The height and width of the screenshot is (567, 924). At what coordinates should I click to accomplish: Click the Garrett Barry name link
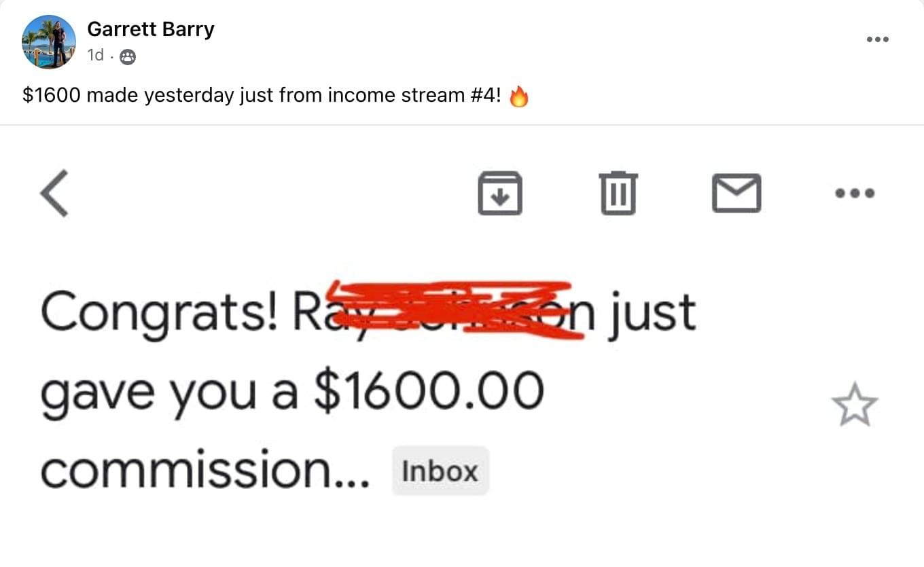150,29
